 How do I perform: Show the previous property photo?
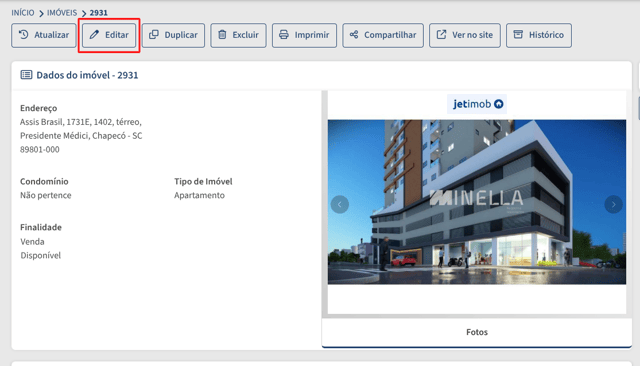tap(340, 204)
